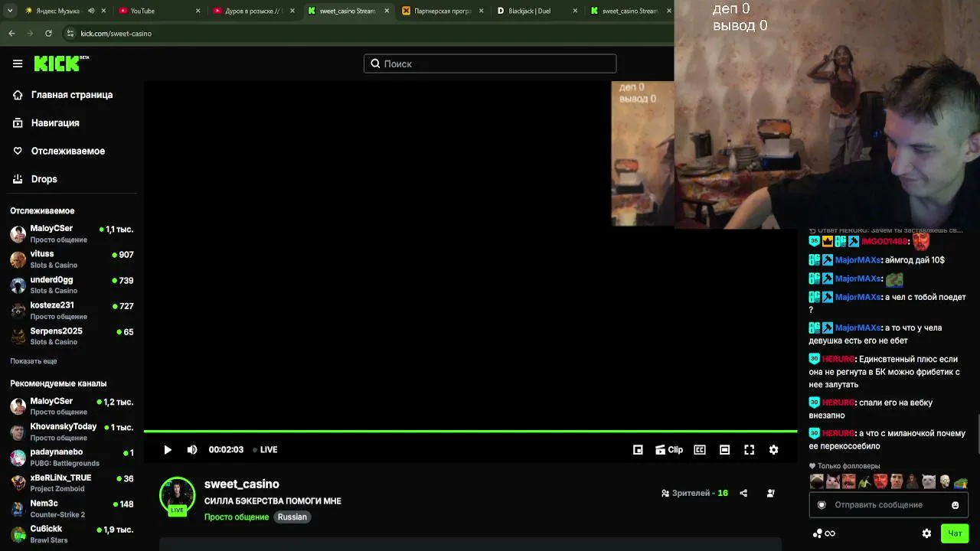980x551 pixels.
Task: Mute the stream volume
Action: click(x=192, y=450)
